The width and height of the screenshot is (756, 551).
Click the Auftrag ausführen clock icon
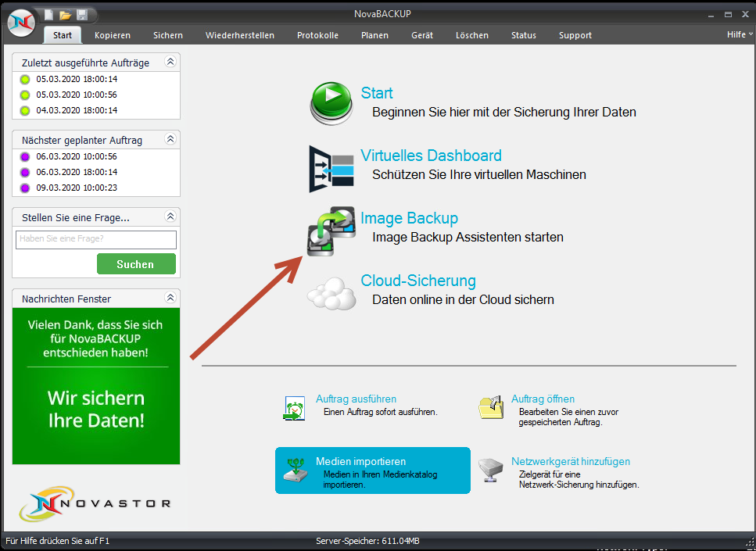pyautogui.click(x=295, y=408)
